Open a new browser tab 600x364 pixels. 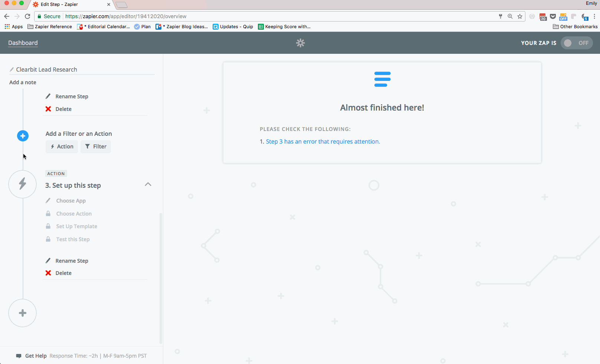[x=121, y=5]
